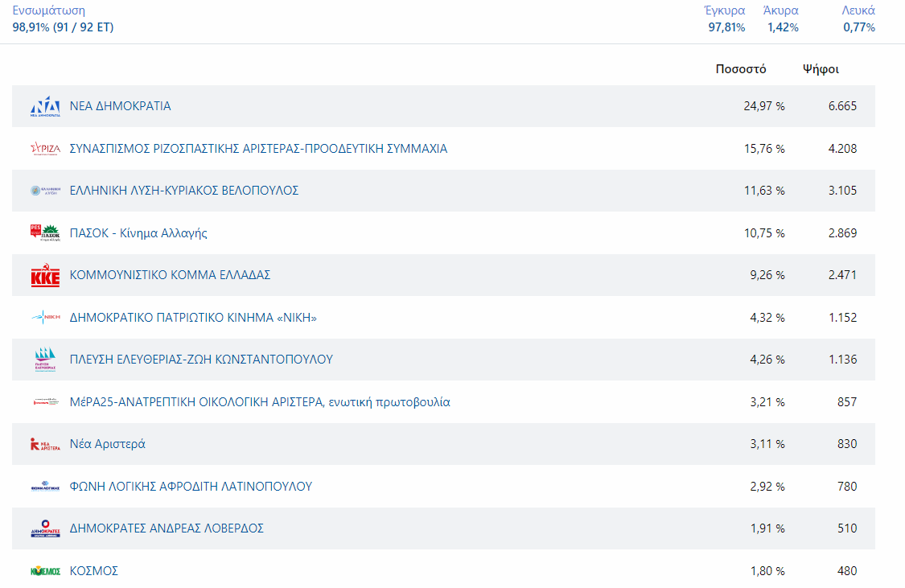Viewport: 905px width, 588px height.
Task: Click the SYRIZA party logo
Action: click(x=45, y=149)
